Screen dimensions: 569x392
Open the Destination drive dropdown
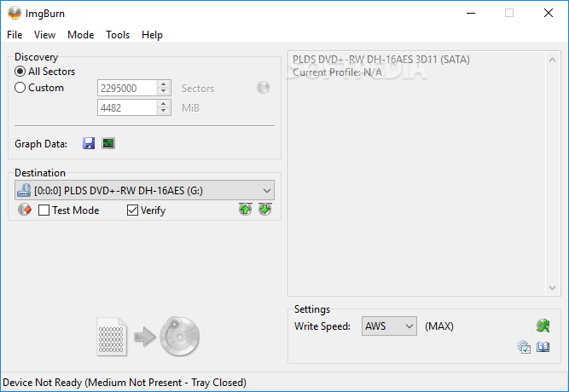[144, 190]
